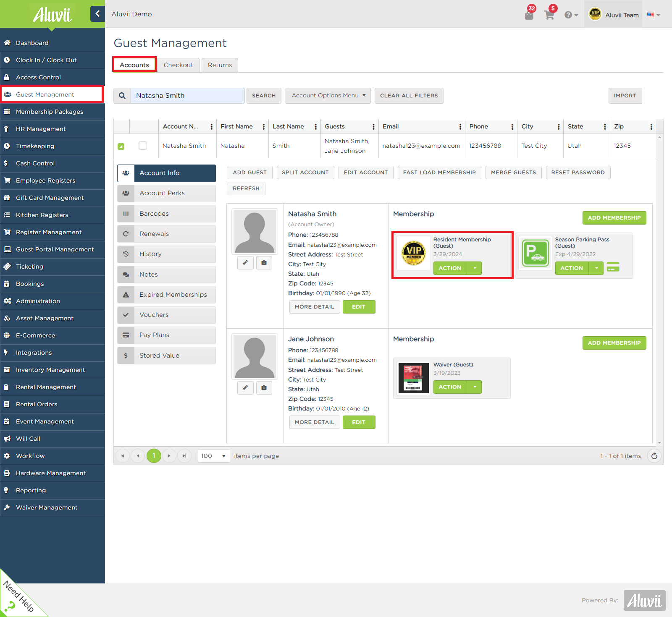Open the Aluvii Team user menu
The width and height of the screenshot is (672, 617).
[x=613, y=14]
